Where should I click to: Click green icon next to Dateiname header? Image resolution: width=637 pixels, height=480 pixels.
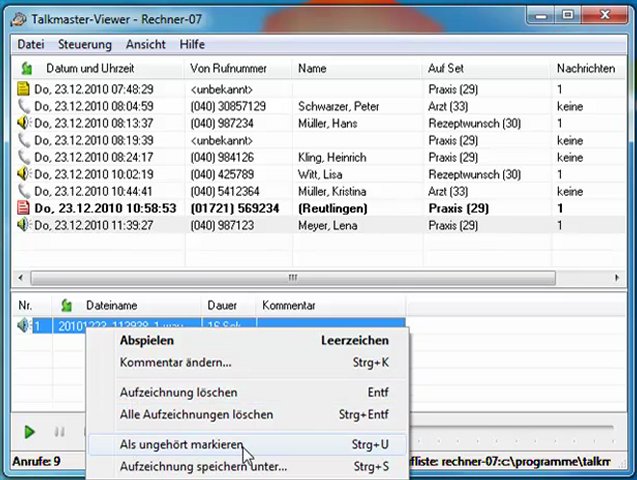point(66,305)
